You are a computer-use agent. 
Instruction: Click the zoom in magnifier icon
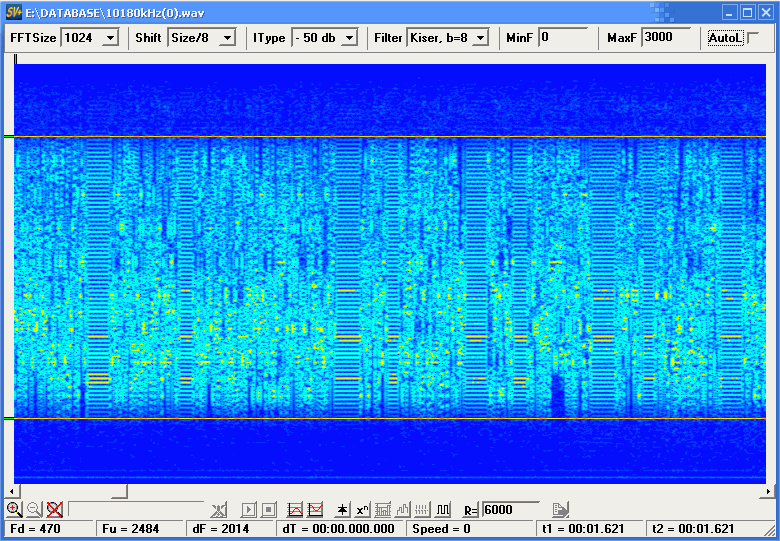point(14,509)
